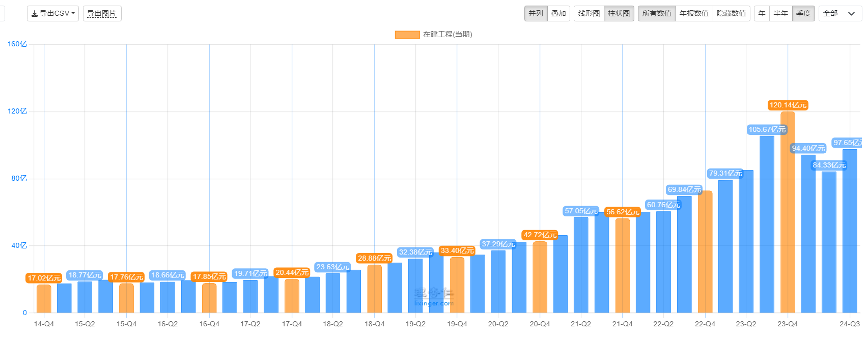Click the 56.62亿元 label for 21-Q4
The height and width of the screenshot is (337, 868).
click(622, 212)
